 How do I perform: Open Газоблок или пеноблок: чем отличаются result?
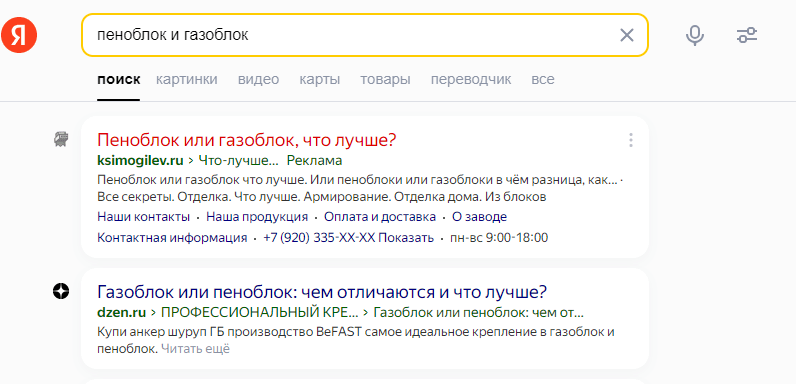[x=322, y=292]
